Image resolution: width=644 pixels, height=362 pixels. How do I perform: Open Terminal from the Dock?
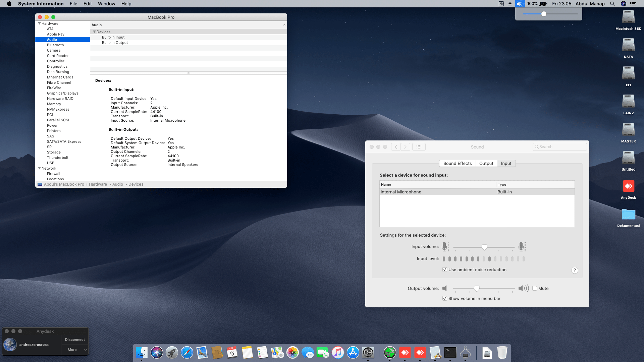tap(450, 353)
